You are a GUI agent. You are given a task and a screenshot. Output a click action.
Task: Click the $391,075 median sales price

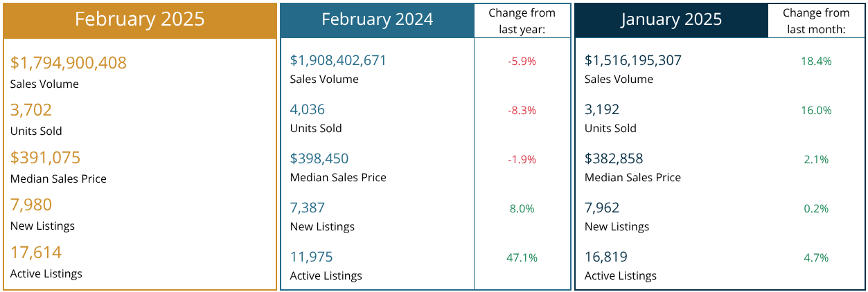(45, 158)
